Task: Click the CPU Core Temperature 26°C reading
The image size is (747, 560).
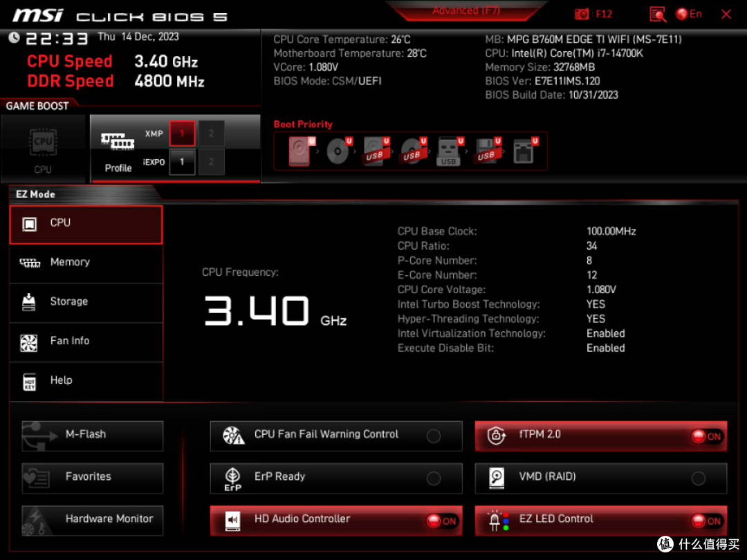Action: pyautogui.click(x=342, y=39)
